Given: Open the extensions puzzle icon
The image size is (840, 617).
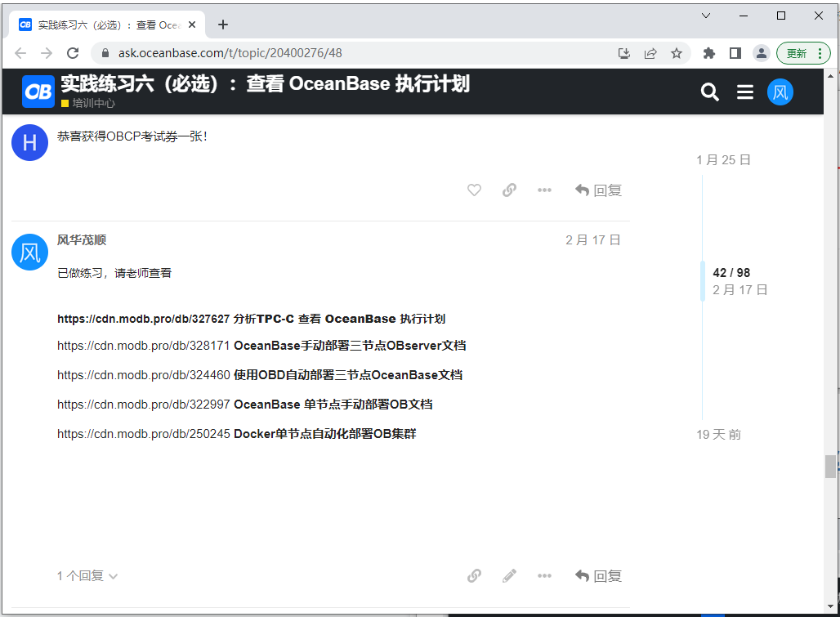Looking at the screenshot, I should point(708,53).
